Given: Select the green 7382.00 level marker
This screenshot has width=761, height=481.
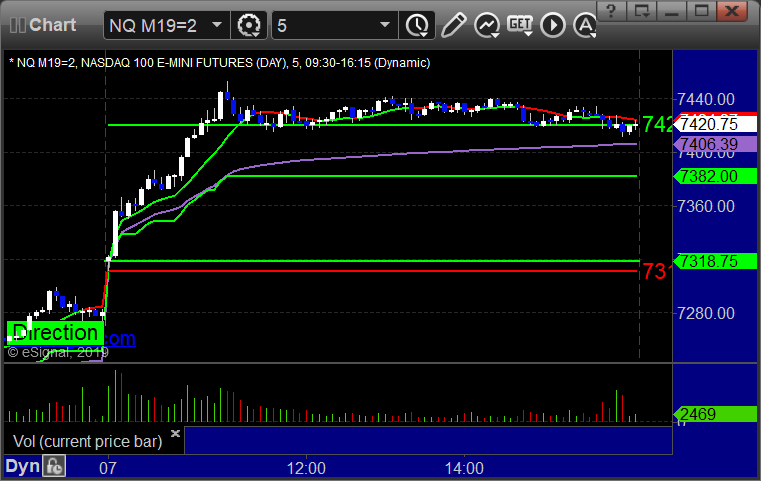Looking at the screenshot, I should 714,176.
